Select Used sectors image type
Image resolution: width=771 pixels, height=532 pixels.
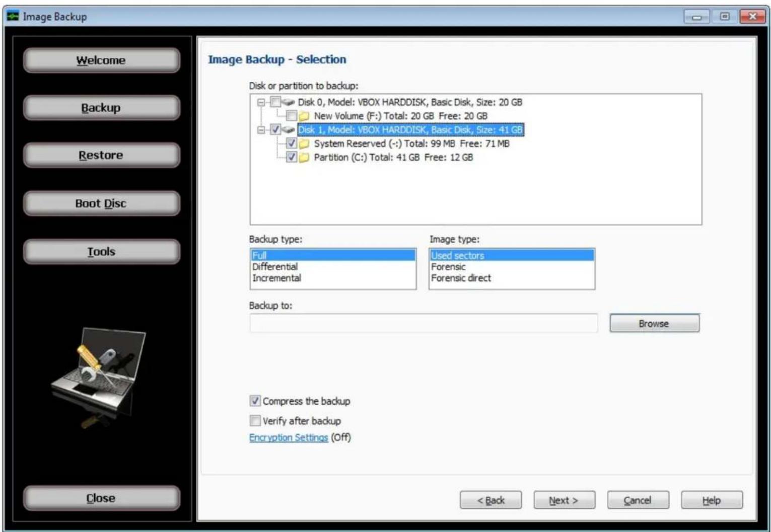pyautogui.click(x=512, y=255)
